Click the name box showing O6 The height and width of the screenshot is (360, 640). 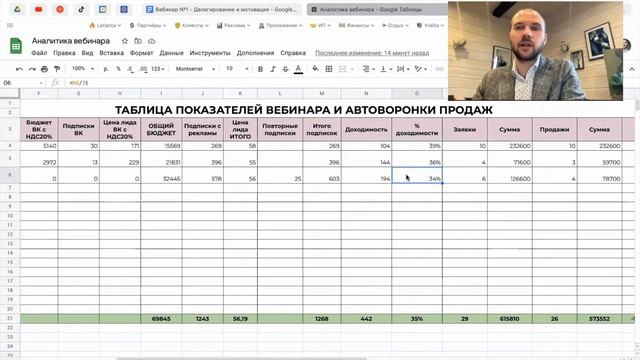(22, 83)
